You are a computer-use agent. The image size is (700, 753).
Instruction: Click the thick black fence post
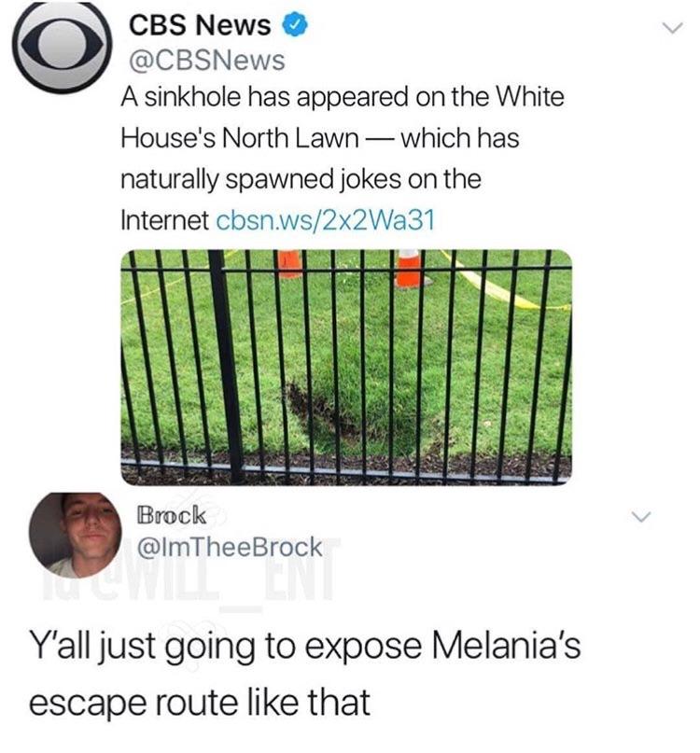click(227, 366)
